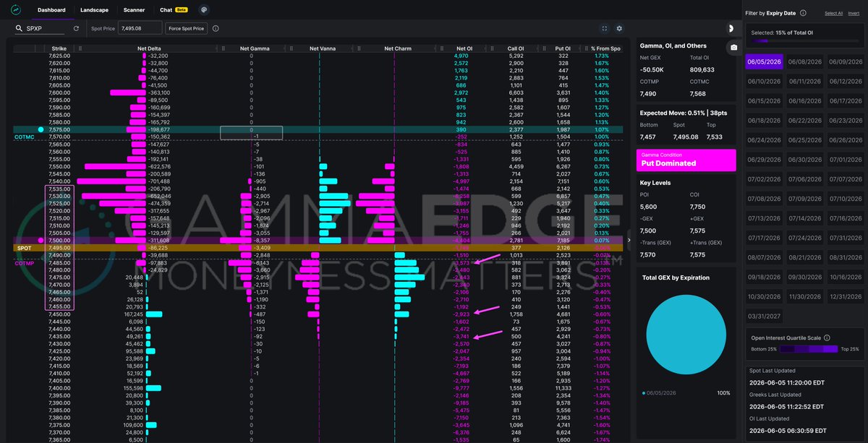Click the Select All expiries link
Screen dimensions: 868x443
click(833, 13)
